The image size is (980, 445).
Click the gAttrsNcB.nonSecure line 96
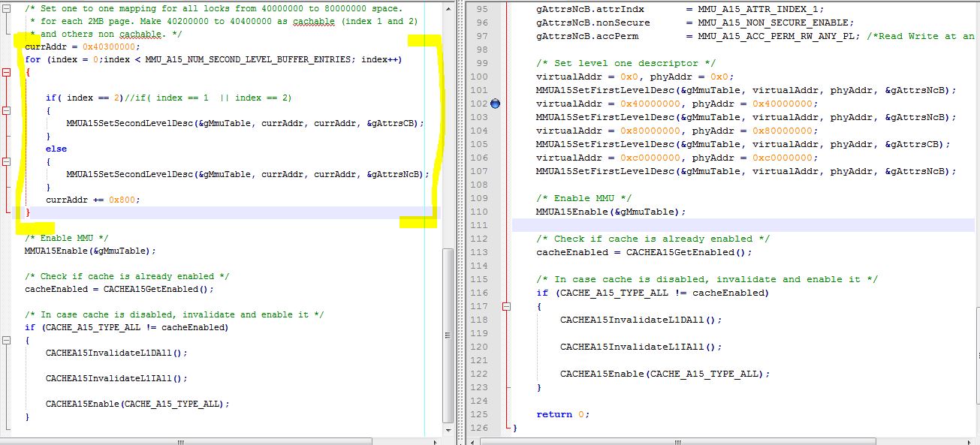click(695, 23)
